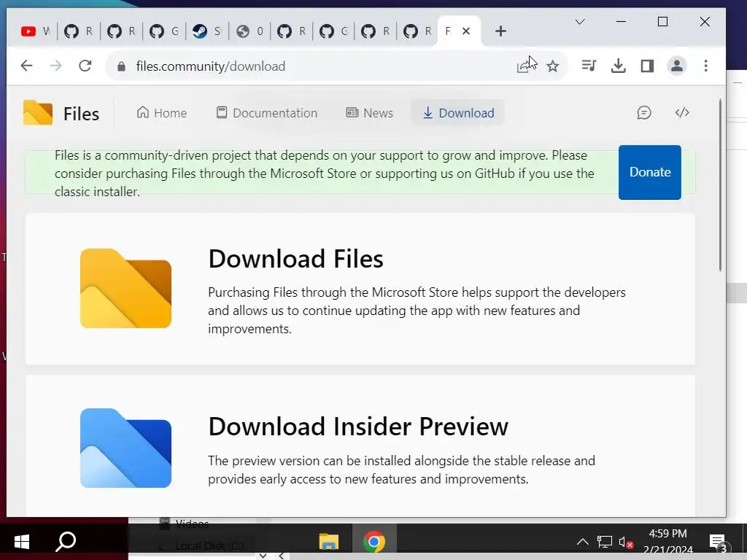The height and width of the screenshot is (560, 747).
Task: Open the YouTube browser tab
Action: (36, 31)
